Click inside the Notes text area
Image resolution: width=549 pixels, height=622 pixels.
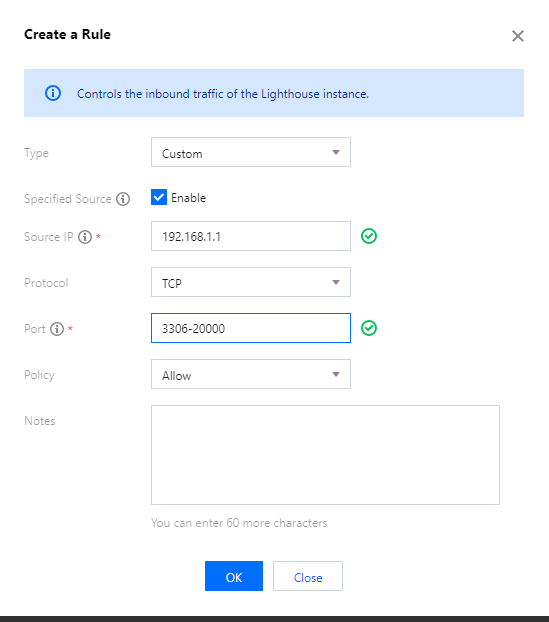325,455
